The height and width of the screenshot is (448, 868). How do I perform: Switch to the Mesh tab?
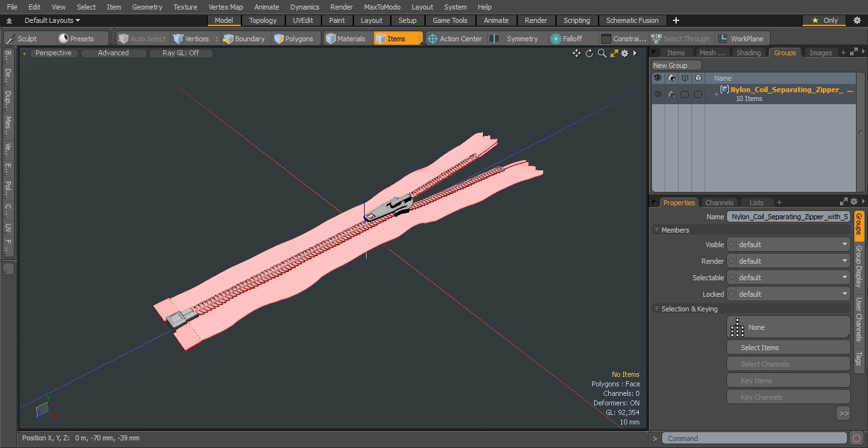(711, 53)
